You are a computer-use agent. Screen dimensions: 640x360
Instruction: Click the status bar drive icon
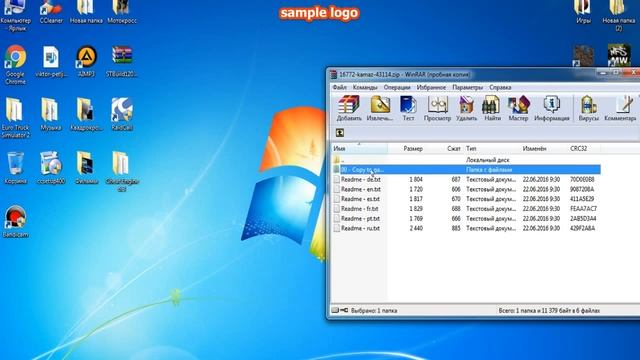pyautogui.click(x=336, y=311)
